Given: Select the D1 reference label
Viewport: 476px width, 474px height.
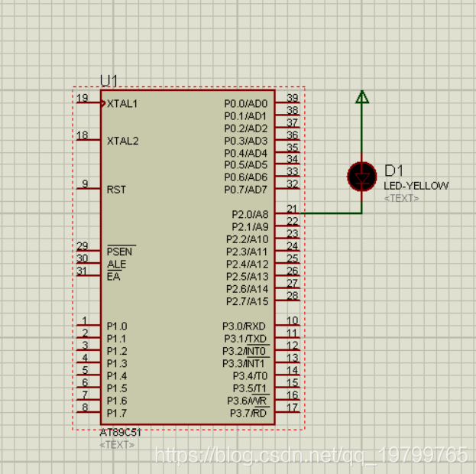Looking at the screenshot, I should (x=393, y=170).
